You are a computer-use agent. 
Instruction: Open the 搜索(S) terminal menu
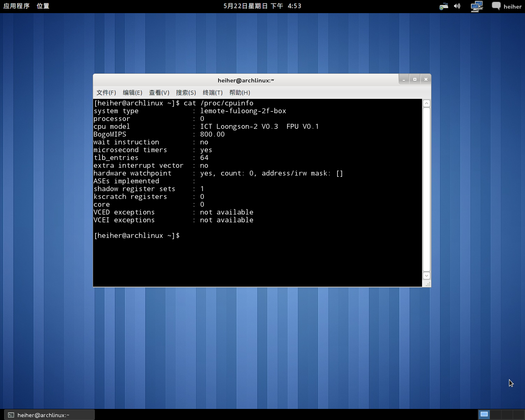click(x=186, y=93)
